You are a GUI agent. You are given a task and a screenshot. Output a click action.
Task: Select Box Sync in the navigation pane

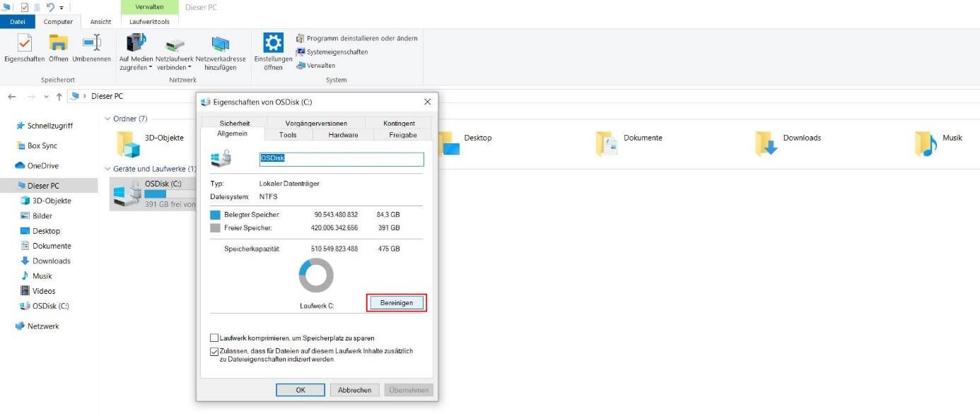(42, 145)
